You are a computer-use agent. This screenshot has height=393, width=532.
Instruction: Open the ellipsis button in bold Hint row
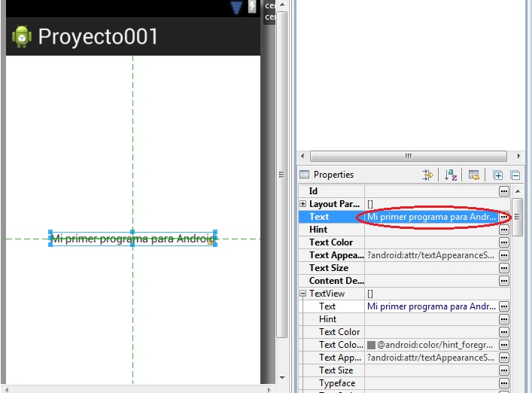(x=504, y=230)
